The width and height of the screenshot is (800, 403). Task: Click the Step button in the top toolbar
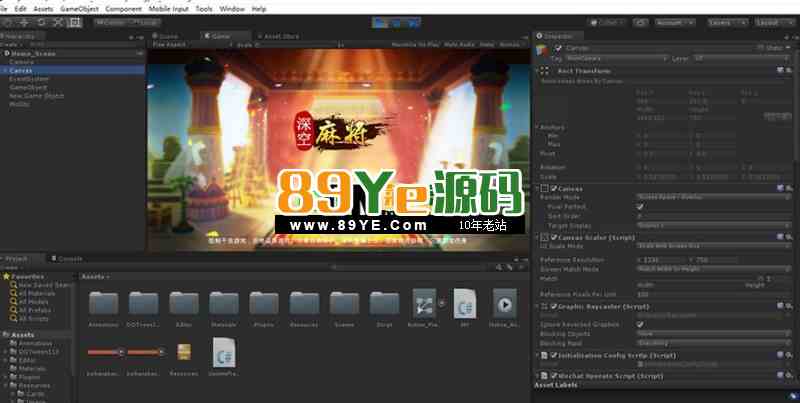tap(413, 22)
